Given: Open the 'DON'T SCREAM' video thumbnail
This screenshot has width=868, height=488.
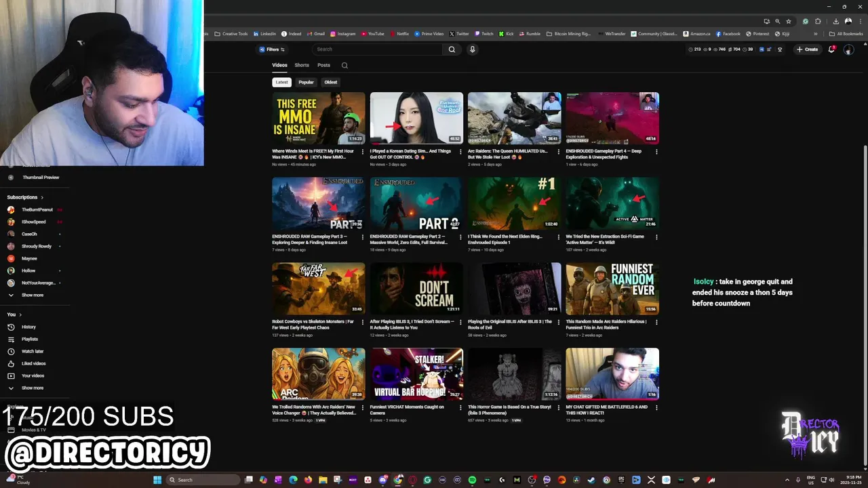Looking at the screenshot, I should tap(416, 289).
